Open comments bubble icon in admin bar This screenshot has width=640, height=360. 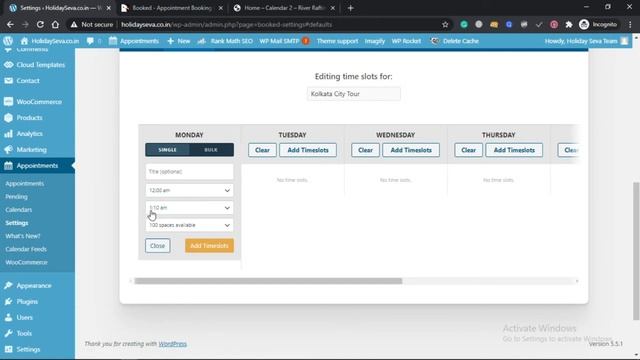(90, 41)
